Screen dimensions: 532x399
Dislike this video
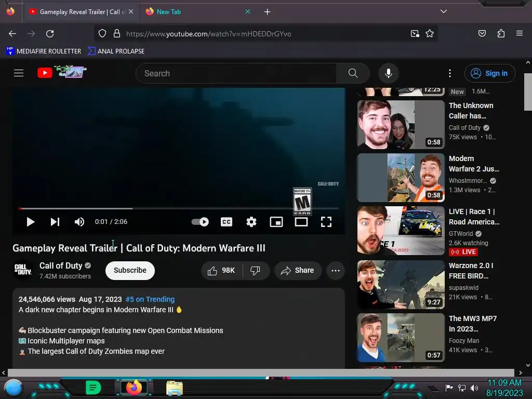point(255,270)
